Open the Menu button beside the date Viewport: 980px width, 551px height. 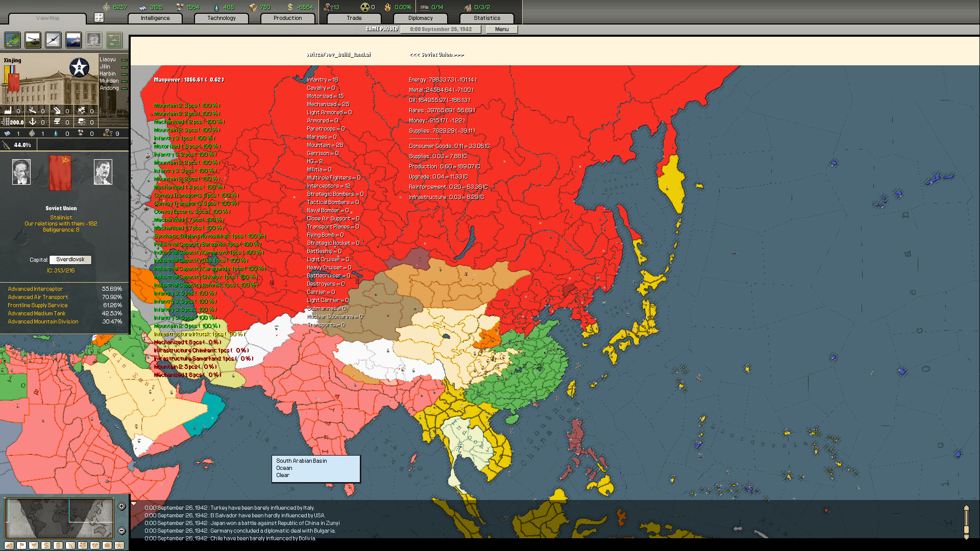(x=501, y=30)
